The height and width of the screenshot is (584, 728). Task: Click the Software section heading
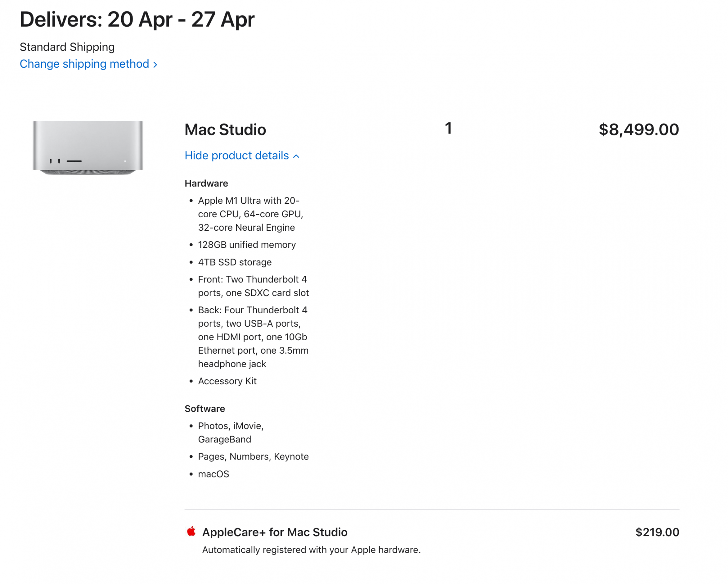click(205, 409)
